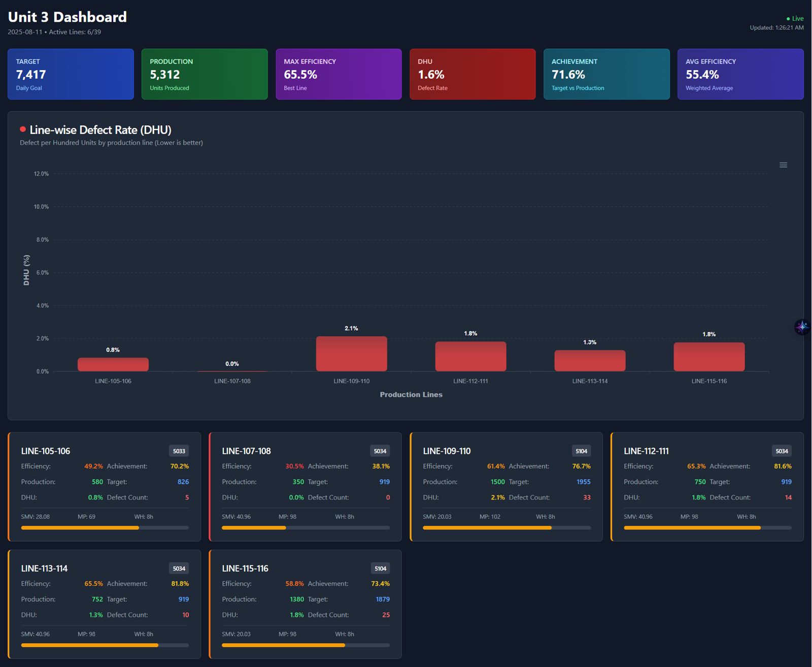Click the LINE-105-106 bar showing 0.8%
This screenshot has height=667, width=812.
(x=113, y=364)
